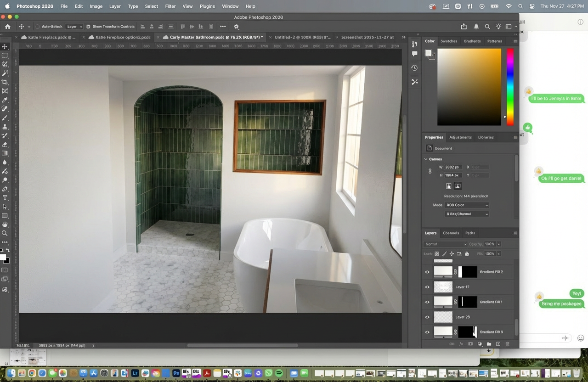Click the vertical hue slider strip
Image resolution: width=588 pixels, height=382 pixels.
[510, 86]
